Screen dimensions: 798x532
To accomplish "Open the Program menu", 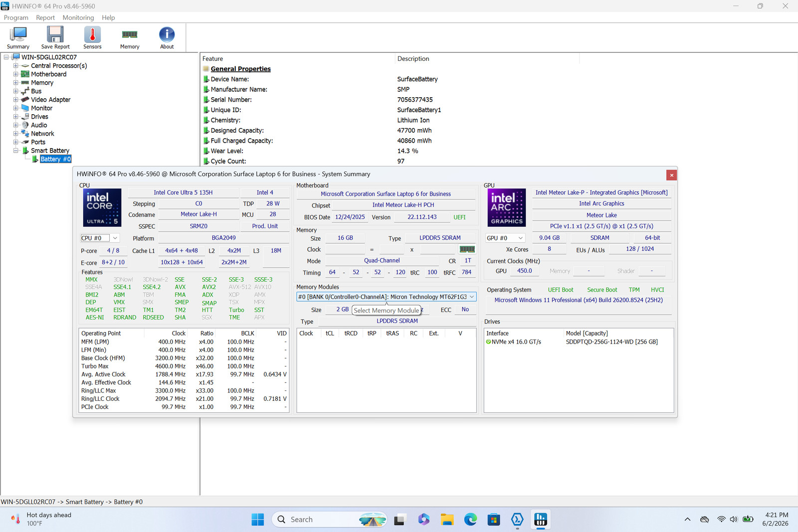I will (x=16, y=17).
